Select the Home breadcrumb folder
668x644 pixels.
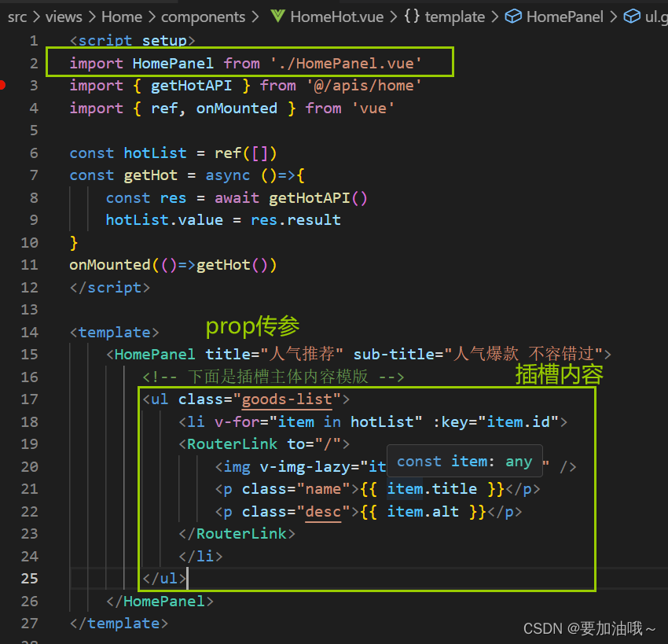click(122, 17)
